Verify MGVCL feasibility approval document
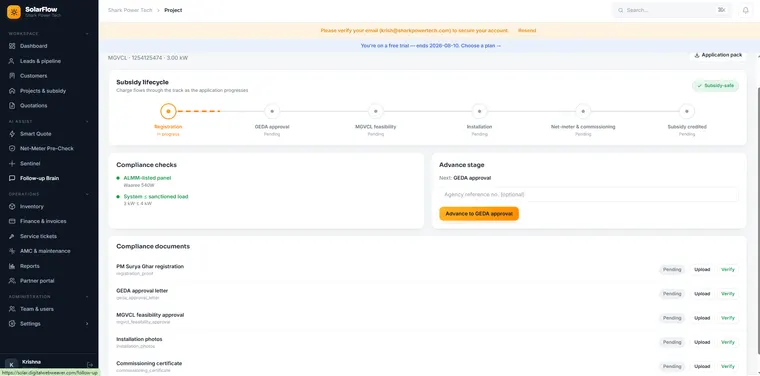 click(x=728, y=318)
